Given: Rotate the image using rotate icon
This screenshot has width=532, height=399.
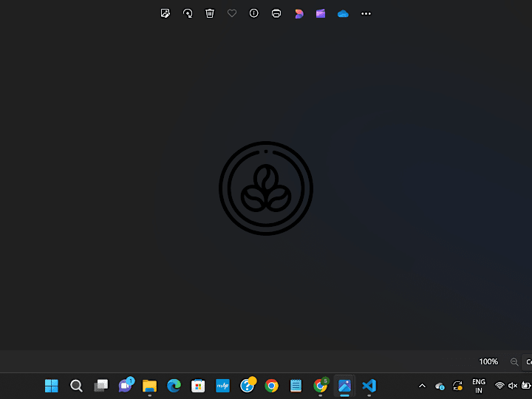Looking at the screenshot, I should pos(188,13).
